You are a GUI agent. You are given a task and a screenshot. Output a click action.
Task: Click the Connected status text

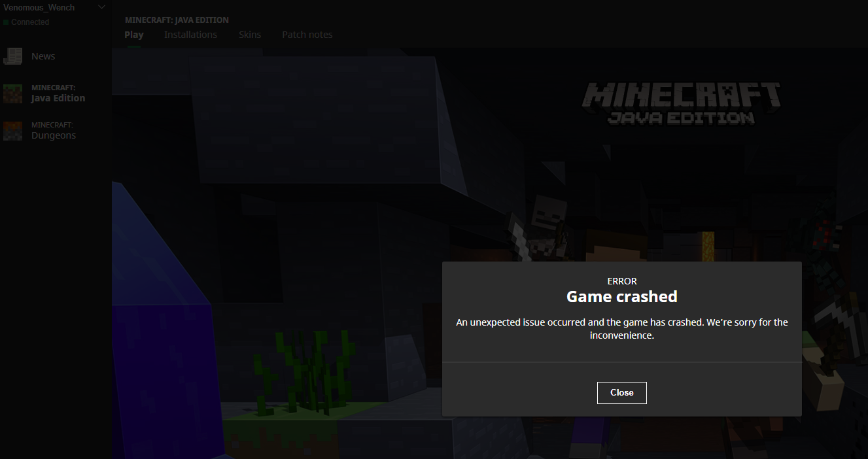pos(30,22)
